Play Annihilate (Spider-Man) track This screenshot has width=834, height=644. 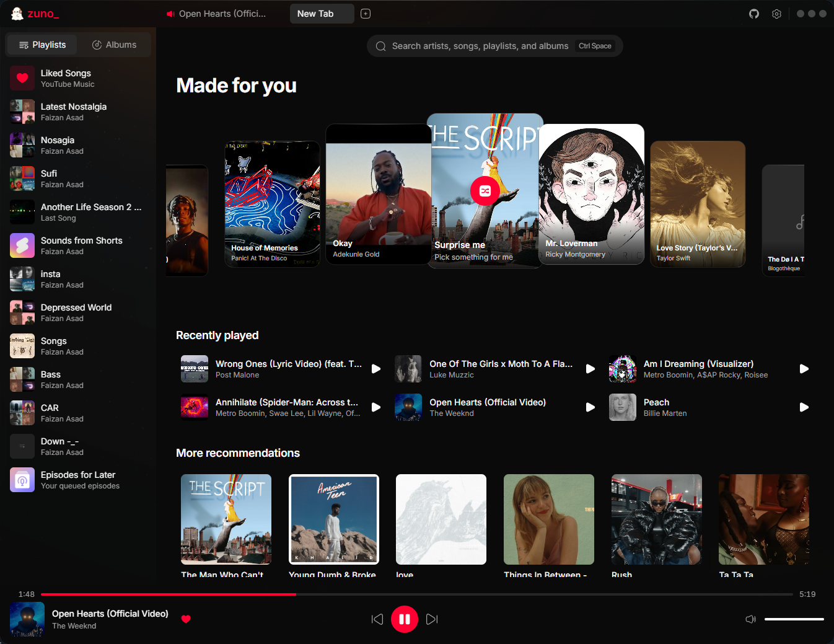[376, 407]
